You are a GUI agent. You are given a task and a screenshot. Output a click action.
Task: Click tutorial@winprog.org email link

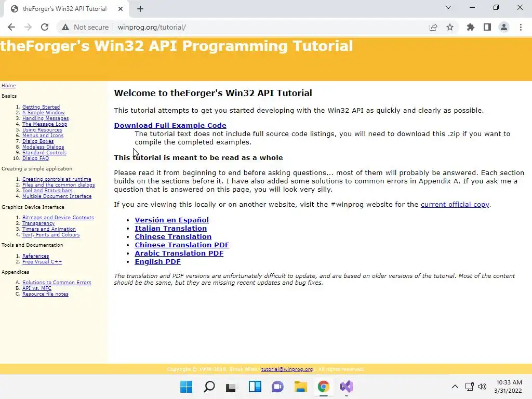coord(287,369)
